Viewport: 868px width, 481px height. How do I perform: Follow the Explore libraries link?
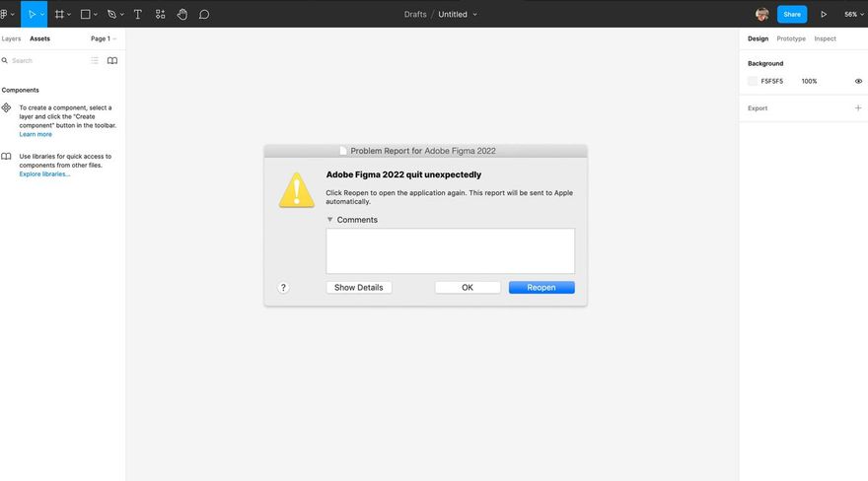pyautogui.click(x=44, y=174)
